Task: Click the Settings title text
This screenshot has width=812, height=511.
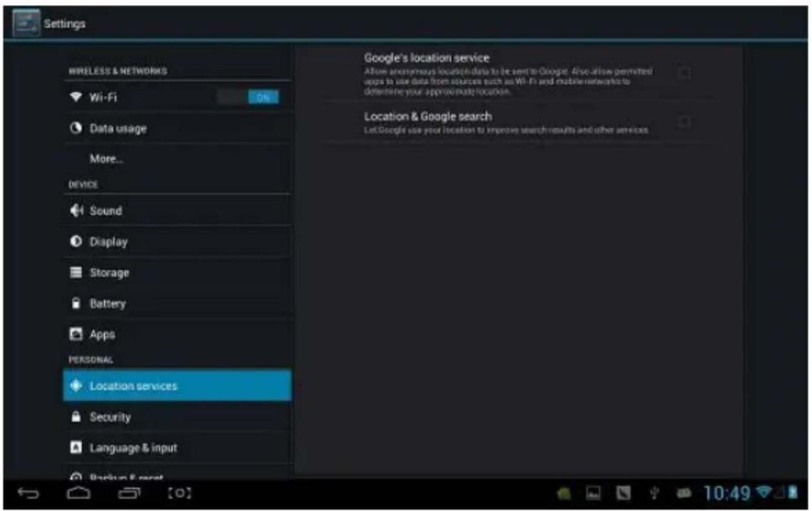Action: (x=64, y=24)
